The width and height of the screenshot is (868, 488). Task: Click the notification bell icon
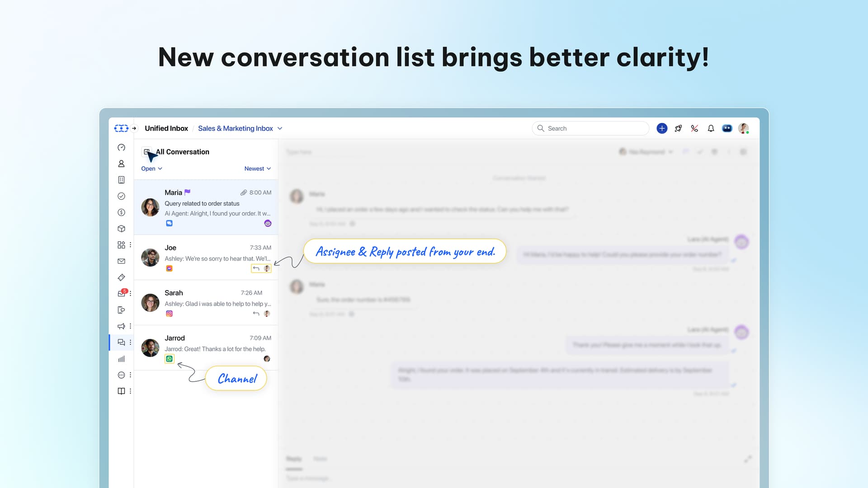[711, 128]
